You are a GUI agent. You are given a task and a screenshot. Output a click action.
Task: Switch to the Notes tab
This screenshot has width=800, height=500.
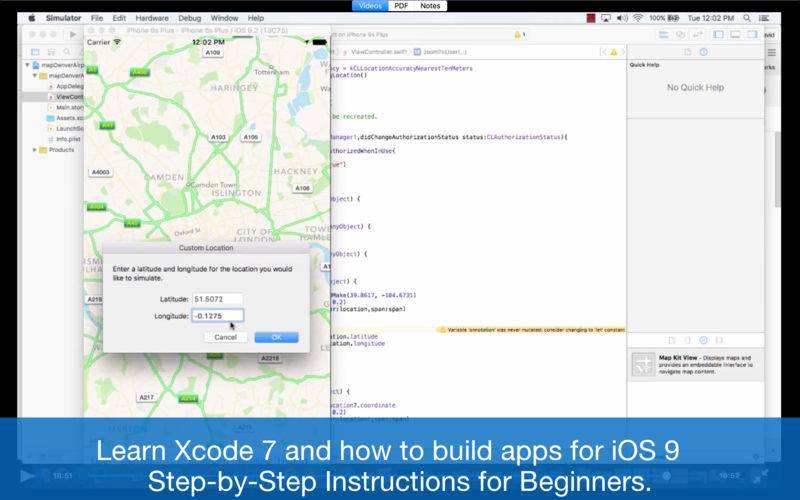430,6
